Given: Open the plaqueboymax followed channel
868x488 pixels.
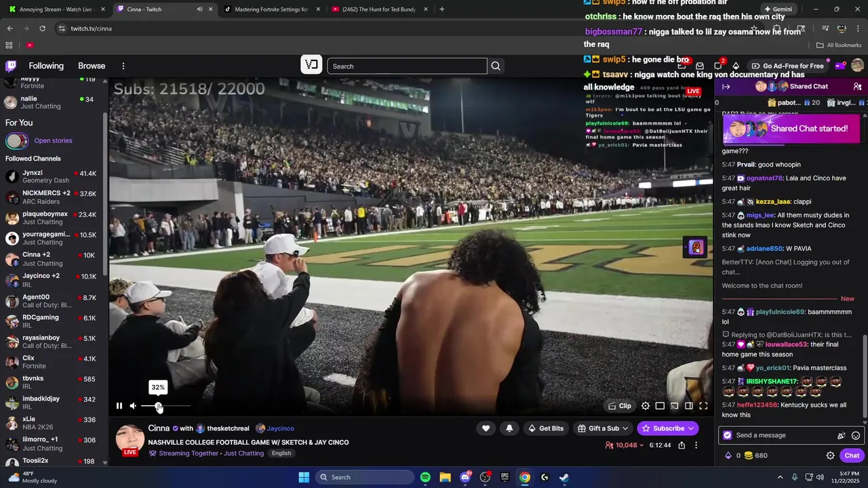Looking at the screenshot, I should pyautogui.click(x=54, y=218).
